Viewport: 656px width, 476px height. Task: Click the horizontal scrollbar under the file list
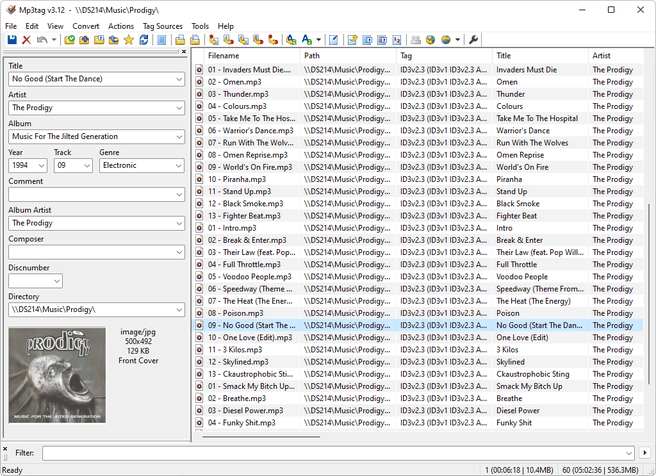[261, 437]
